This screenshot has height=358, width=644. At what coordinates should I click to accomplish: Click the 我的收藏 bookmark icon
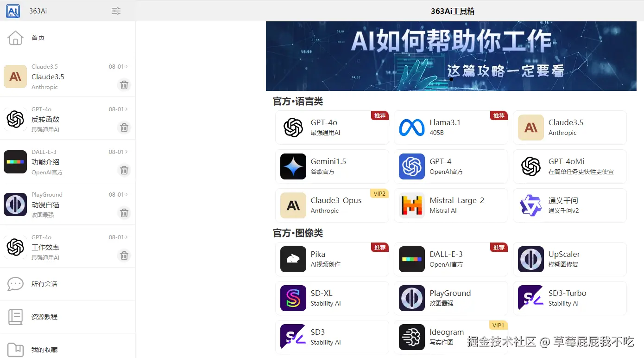click(15, 350)
